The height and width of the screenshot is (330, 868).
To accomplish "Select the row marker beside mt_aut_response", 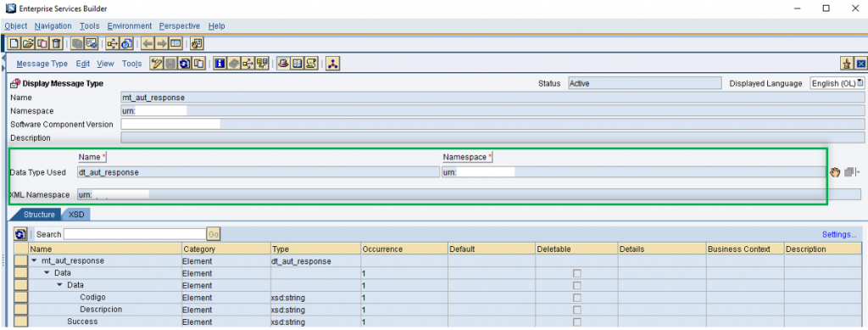I will pos(21,261).
